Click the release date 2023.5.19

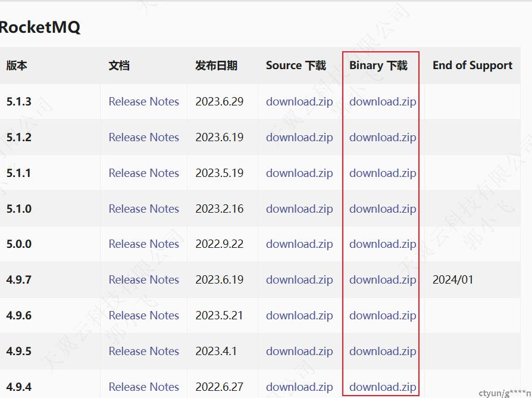click(x=220, y=173)
